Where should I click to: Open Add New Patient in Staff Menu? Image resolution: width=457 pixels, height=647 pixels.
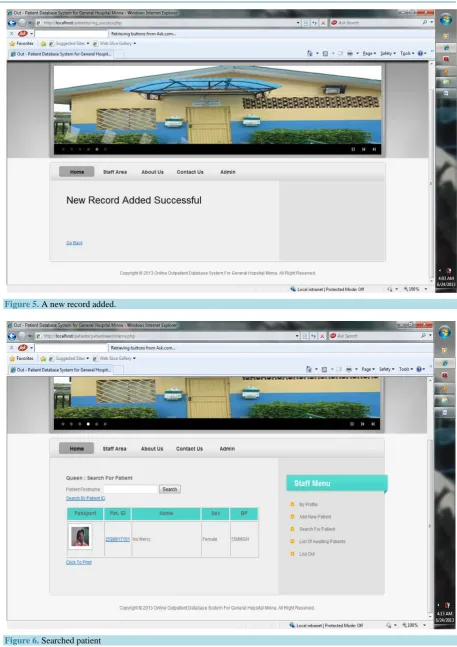pos(315,517)
